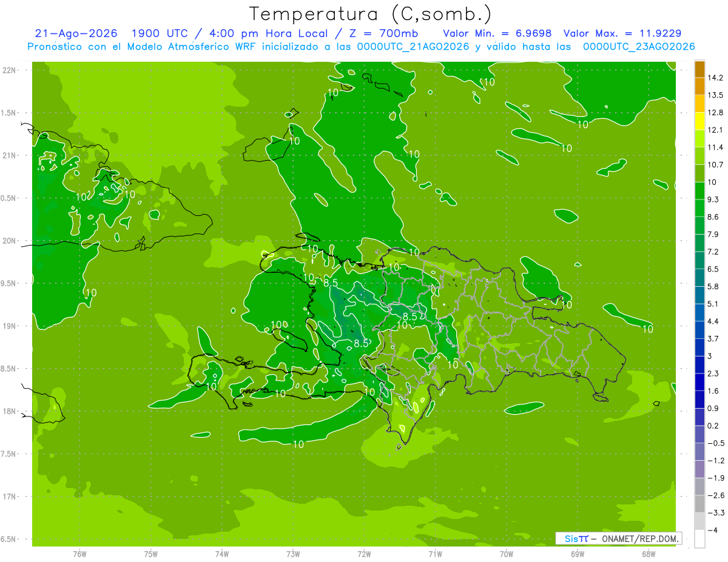
Task: Pick the yellow swatch between 12.8 and 12.1
Action: click(699, 121)
